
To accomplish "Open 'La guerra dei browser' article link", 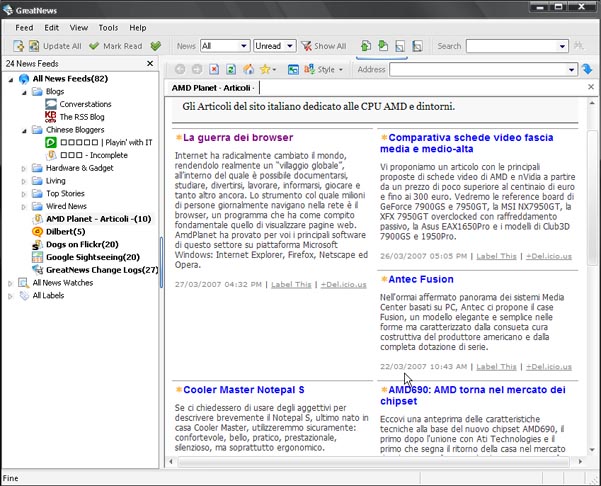I will coord(238,138).
